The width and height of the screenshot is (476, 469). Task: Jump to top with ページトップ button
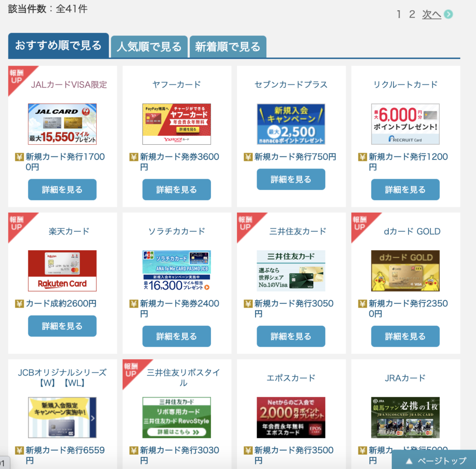pos(434,460)
